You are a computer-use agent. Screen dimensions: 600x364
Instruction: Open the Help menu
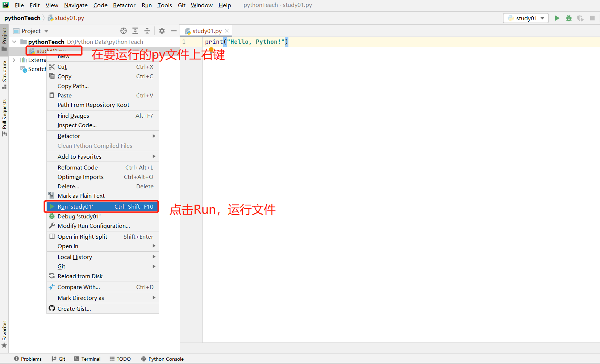pos(225,5)
